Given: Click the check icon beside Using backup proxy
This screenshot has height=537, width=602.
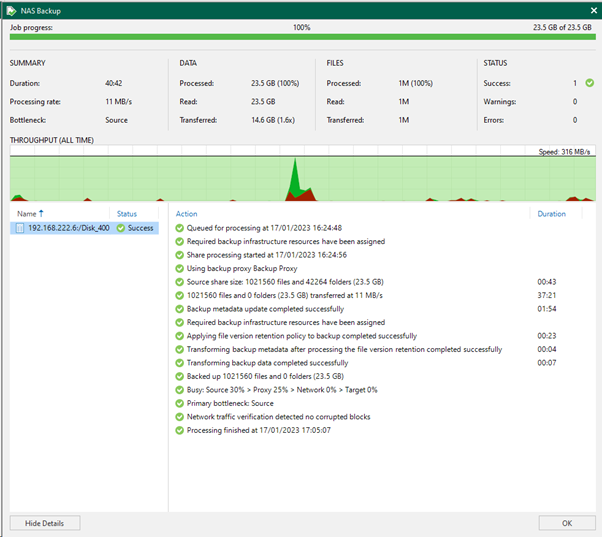Looking at the screenshot, I should click(x=179, y=268).
